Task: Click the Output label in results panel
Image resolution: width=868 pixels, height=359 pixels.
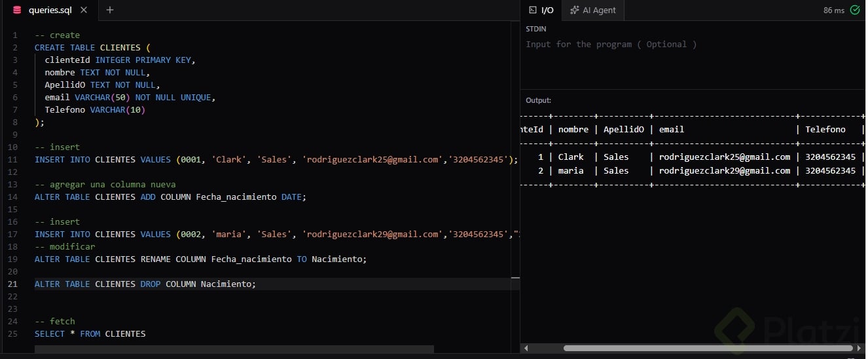Action: 538,101
